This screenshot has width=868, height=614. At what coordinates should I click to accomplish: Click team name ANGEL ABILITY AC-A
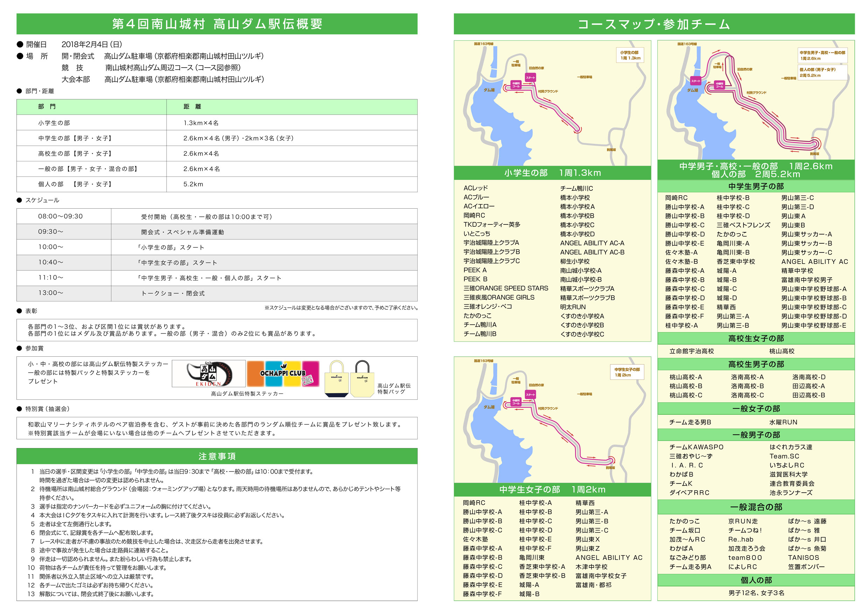[x=592, y=243]
